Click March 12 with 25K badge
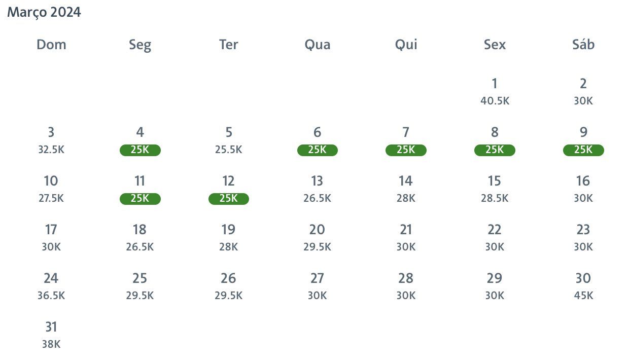Viewport: 629px width, 364px height. 229,199
